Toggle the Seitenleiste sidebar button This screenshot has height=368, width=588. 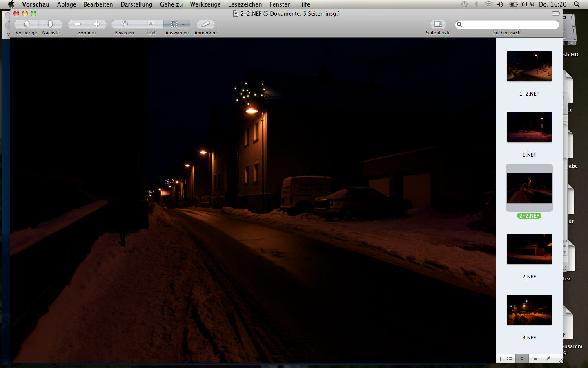click(438, 25)
